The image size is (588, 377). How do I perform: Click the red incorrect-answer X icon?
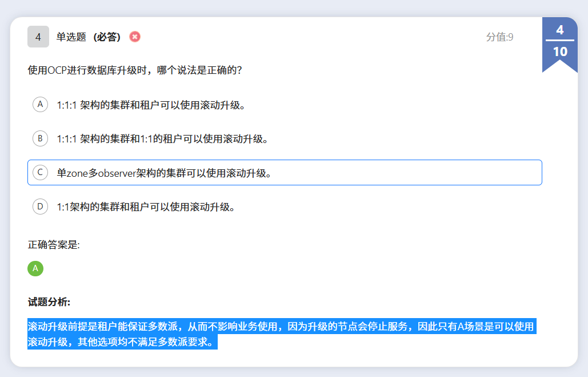coord(135,37)
